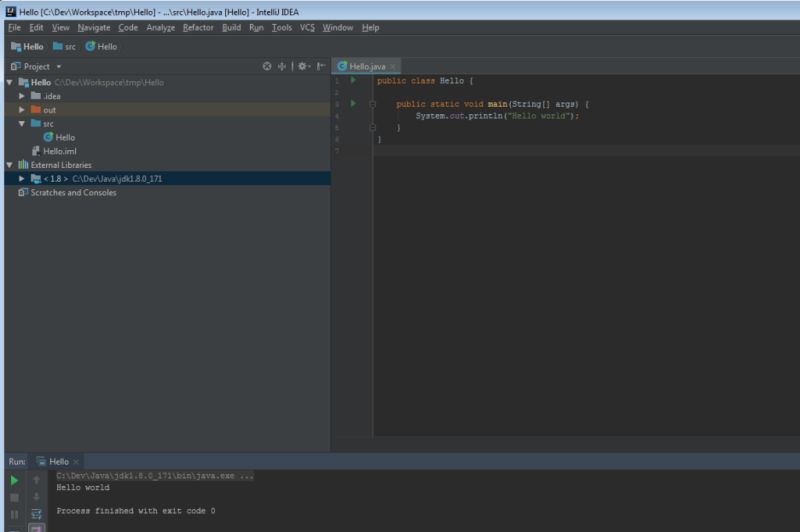Click 'Process finished with exit code 0' text
The width and height of the screenshot is (800, 532).
[x=136, y=511]
